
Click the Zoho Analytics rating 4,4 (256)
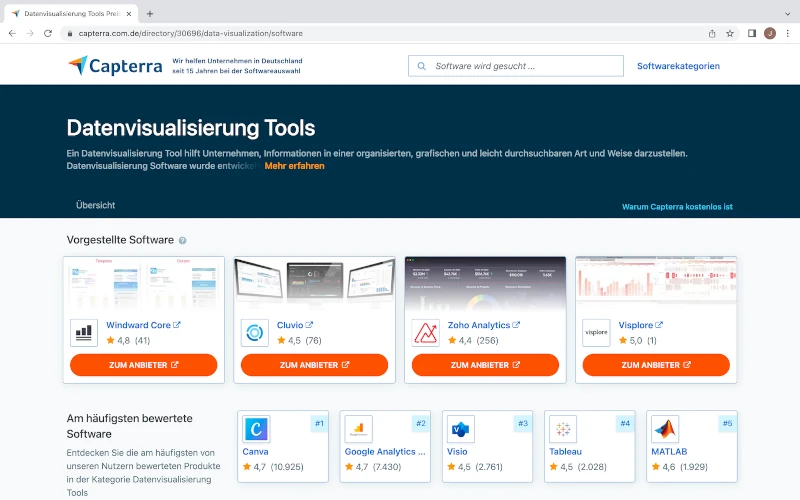point(473,340)
